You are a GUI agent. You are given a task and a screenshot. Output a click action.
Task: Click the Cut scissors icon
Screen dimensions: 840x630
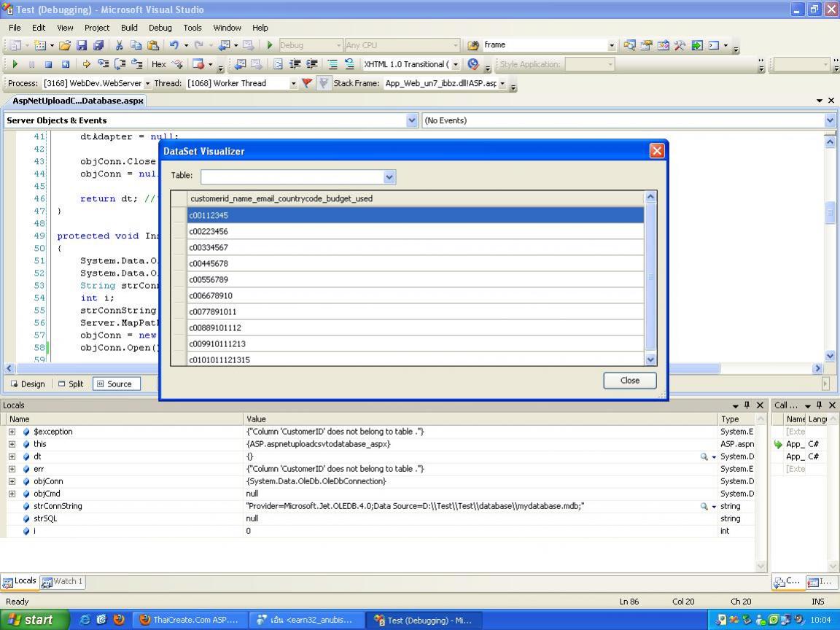[x=119, y=45]
